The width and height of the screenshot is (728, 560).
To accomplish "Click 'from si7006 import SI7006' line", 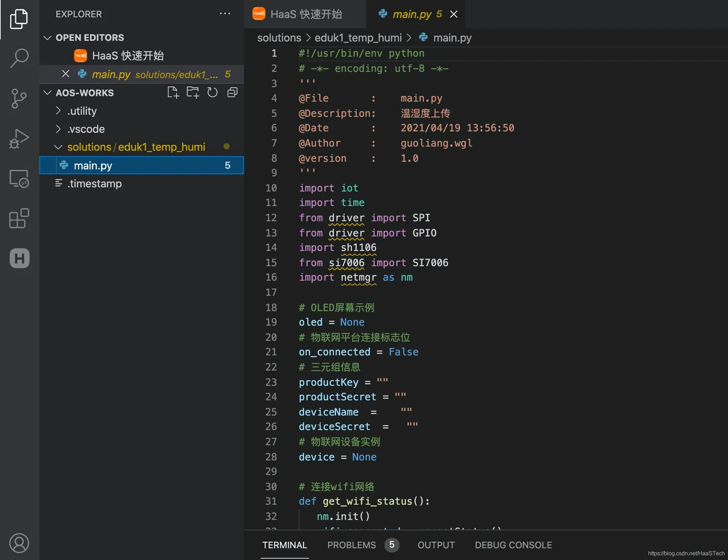I will (373, 263).
